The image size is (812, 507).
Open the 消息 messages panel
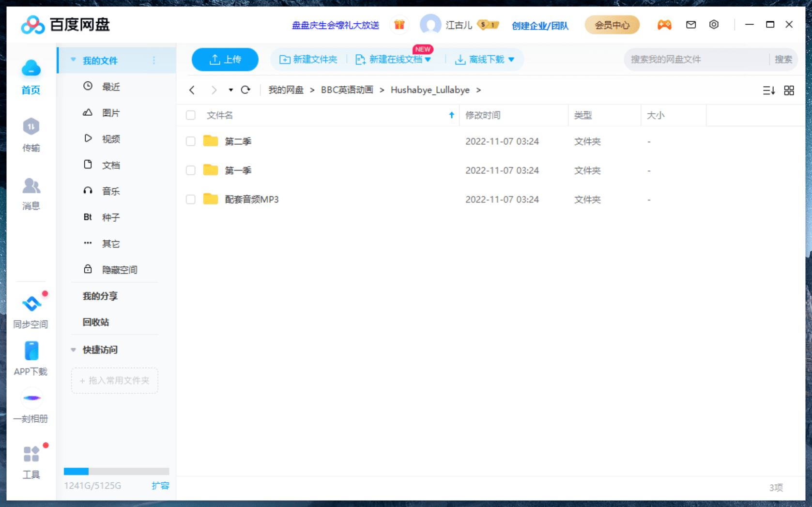tap(31, 185)
